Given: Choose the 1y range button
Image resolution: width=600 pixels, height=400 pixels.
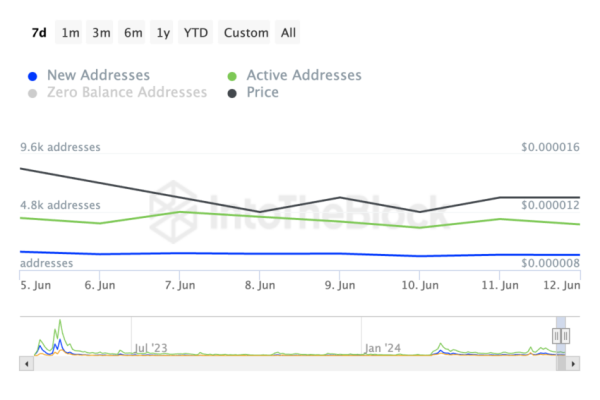Looking at the screenshot, I should pyautogui.click(x=163, y=33).
